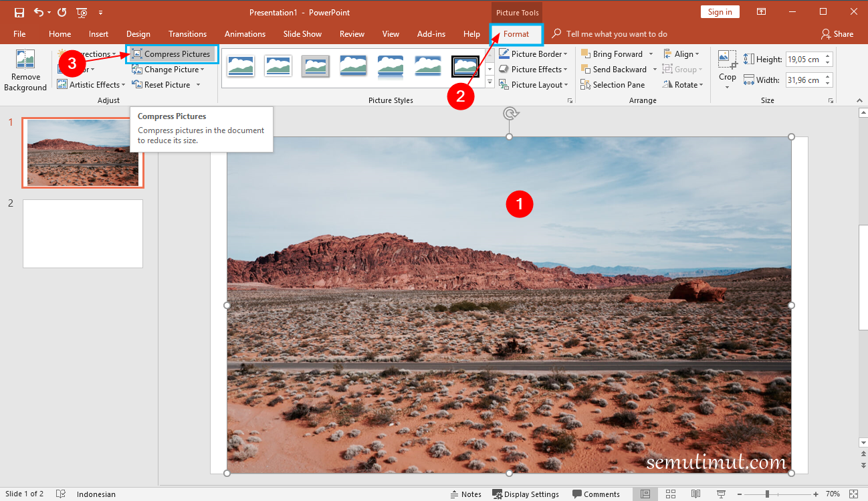Image resolution: width=868 pixels, height=501 pixels.
Task: Open the Picture Effects menu
Action: pyautogui.click(x=533, y=70)
